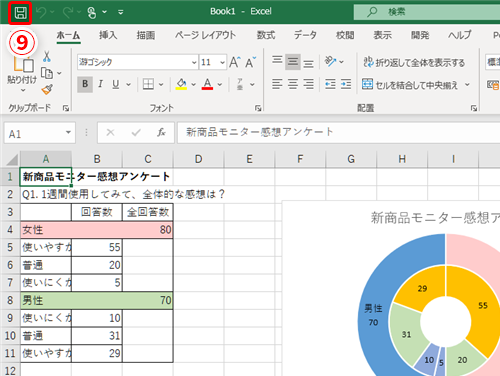Open the 校閲 tab
Screen dimensions: 500x376
point(345,35)
